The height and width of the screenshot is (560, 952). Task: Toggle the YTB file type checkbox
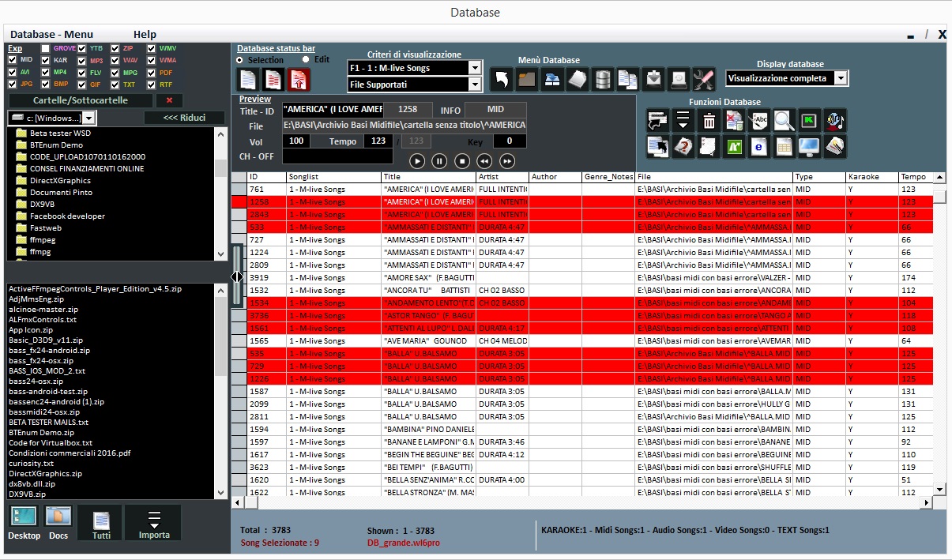pos(81,49)
